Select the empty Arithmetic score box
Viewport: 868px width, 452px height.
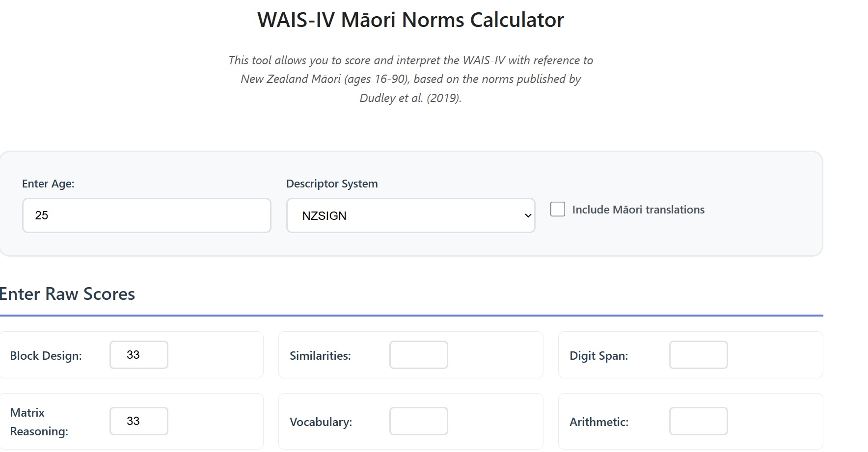click(698, 421)
